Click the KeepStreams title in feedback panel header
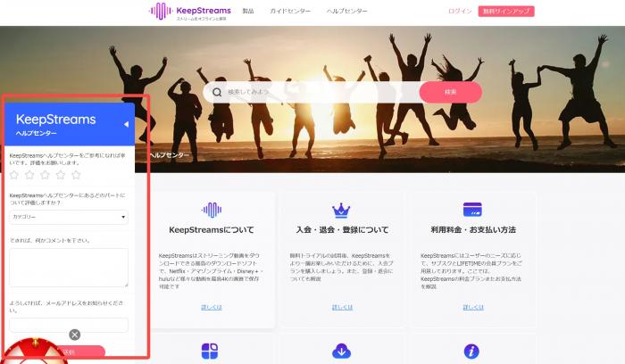 pyautogui.click(x=55, y=120)
